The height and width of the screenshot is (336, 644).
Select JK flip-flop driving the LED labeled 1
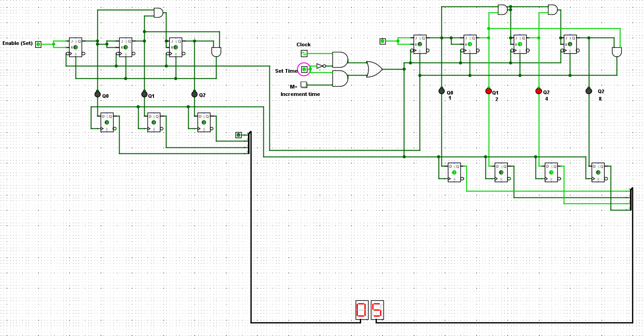coord(420,44)
